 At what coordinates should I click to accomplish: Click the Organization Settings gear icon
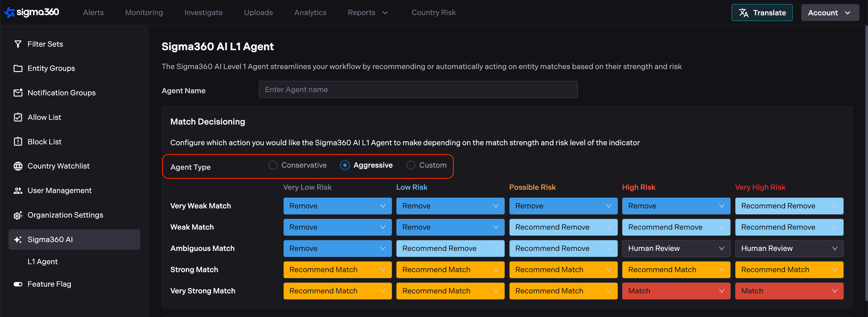click(18, 215)
